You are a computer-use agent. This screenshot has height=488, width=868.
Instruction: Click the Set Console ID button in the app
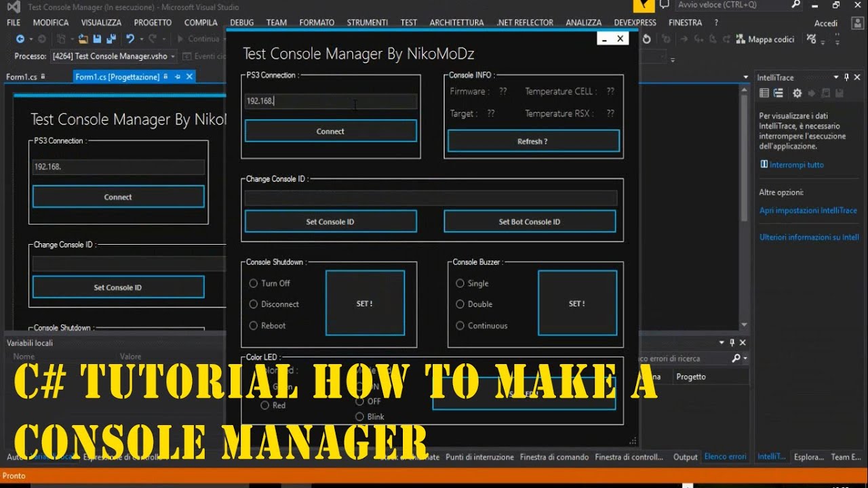coord(330,222)
